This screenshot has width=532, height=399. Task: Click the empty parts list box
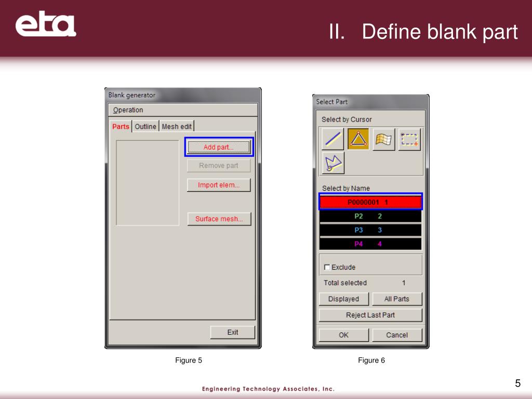click(148, 182)
